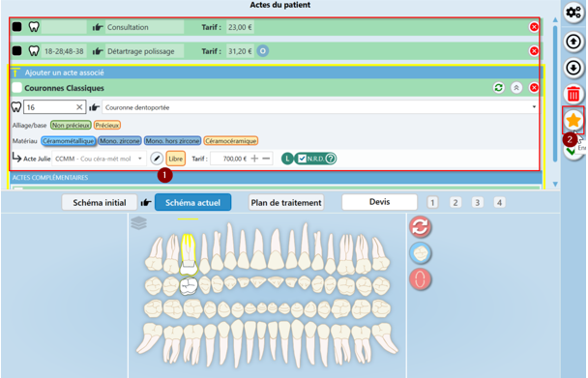The width and height of the screenshot is (588, 378).
Task: Click the 23,00 € tarif value
Action: [240, 27]
